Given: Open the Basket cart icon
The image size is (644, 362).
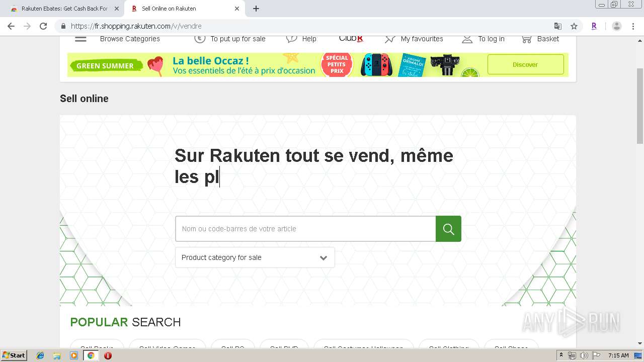Looking at the screenshot, I should click(527, 39).
